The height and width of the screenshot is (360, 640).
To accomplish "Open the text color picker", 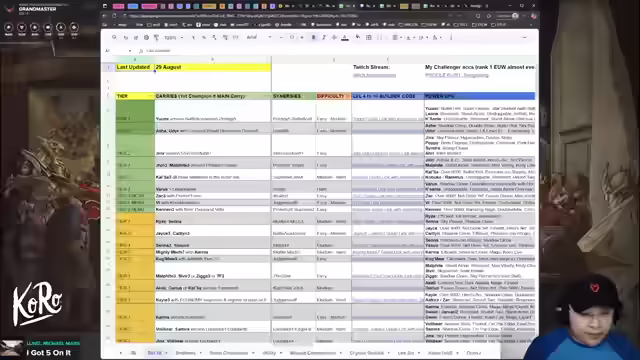I will [x=345, y=38].
